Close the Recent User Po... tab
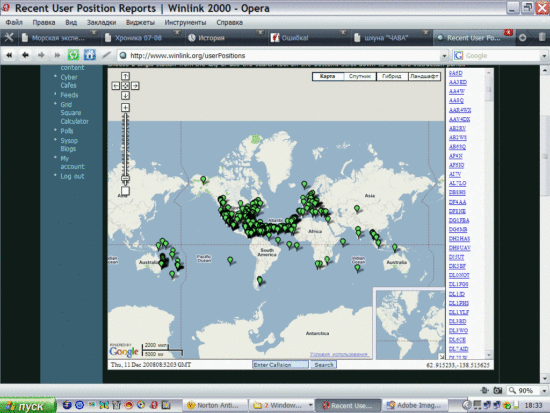The width and height of the screenshot is (550, 413). (x=508, y=33)
